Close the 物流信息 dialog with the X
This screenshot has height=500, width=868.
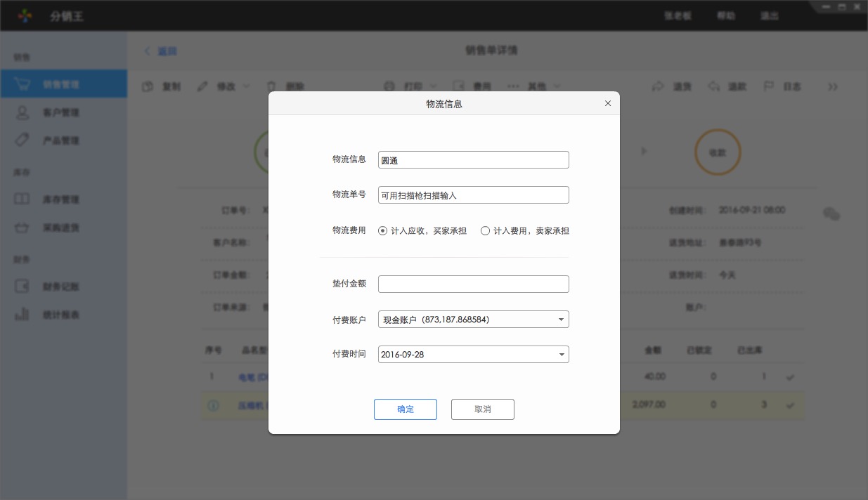pos(608,104)
